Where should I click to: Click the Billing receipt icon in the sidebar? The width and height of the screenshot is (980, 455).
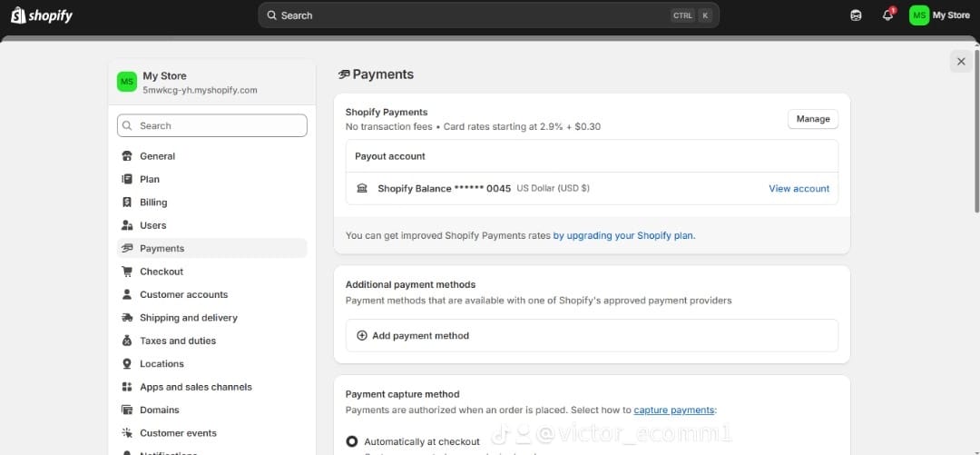point(127,203)
